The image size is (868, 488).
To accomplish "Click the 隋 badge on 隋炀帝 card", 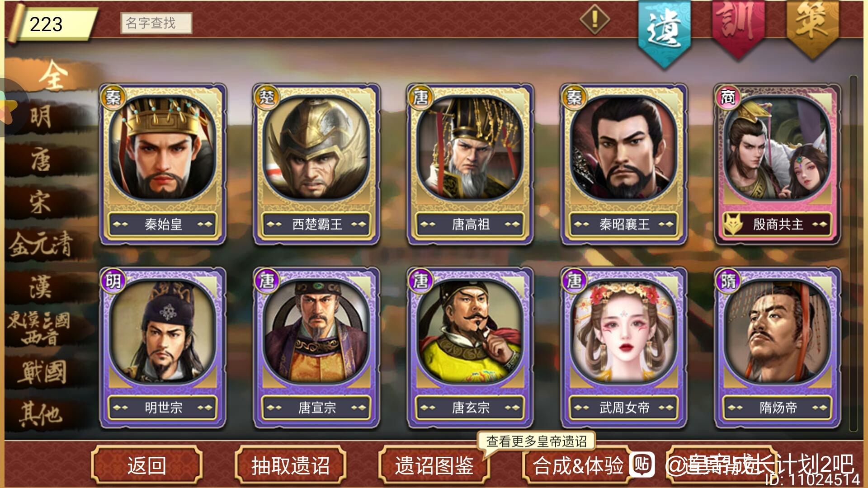I will click(727, 281).
